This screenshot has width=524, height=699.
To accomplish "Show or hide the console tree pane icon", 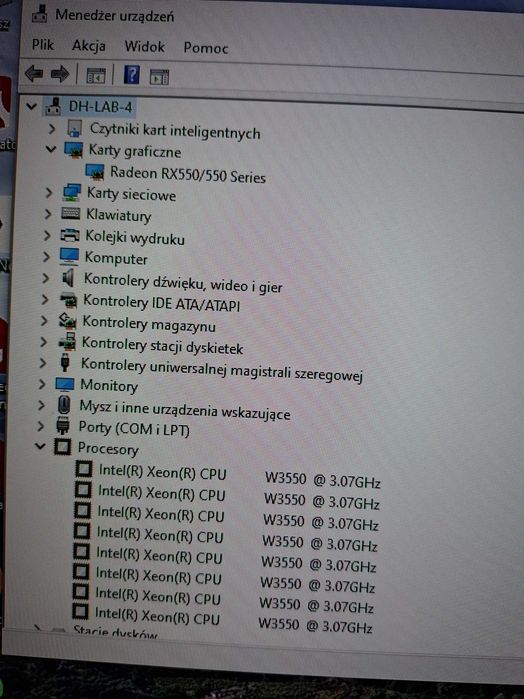I will point(95,76).
